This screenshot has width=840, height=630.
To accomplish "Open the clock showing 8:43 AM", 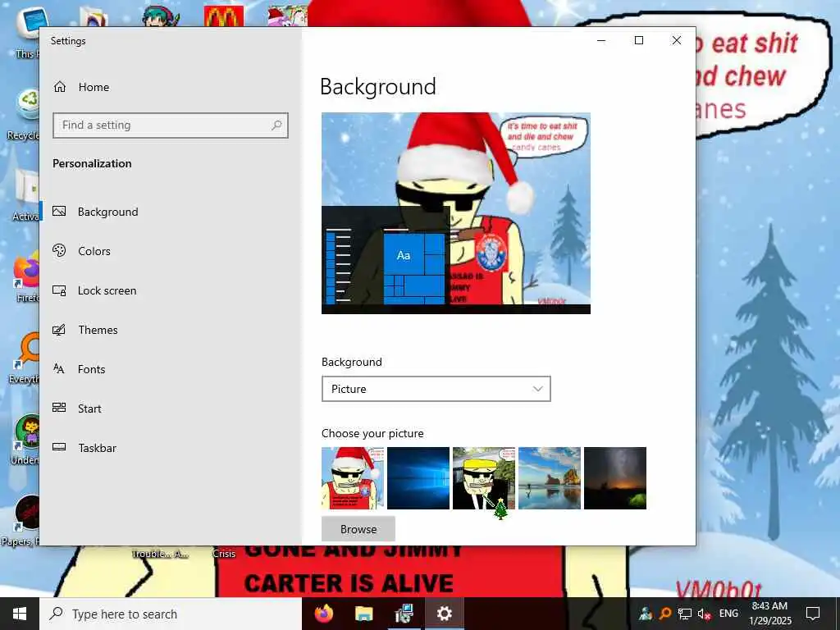I will click(769, 614).
